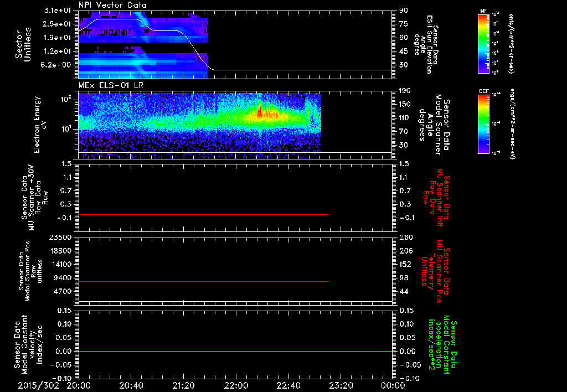Click the red high-flux burst in ELS spectrogram
This screenshot has height=392, width=567.
coord(260,111)
